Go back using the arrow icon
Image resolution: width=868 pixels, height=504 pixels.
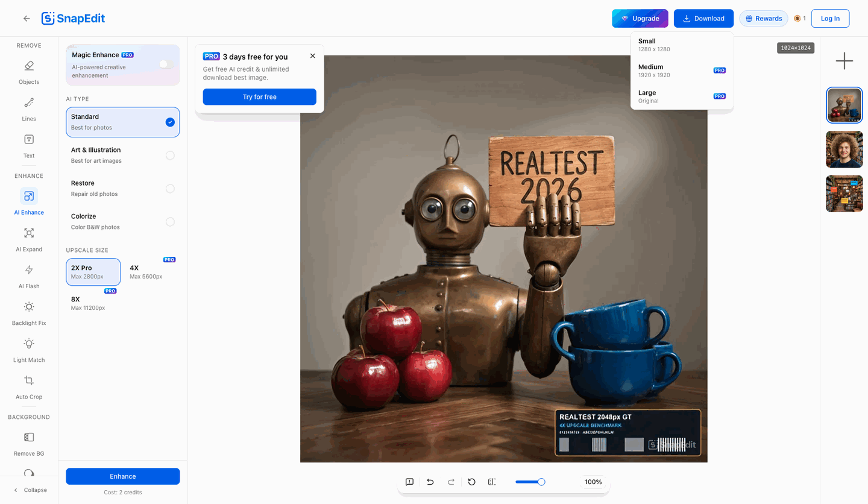(27, 19)
